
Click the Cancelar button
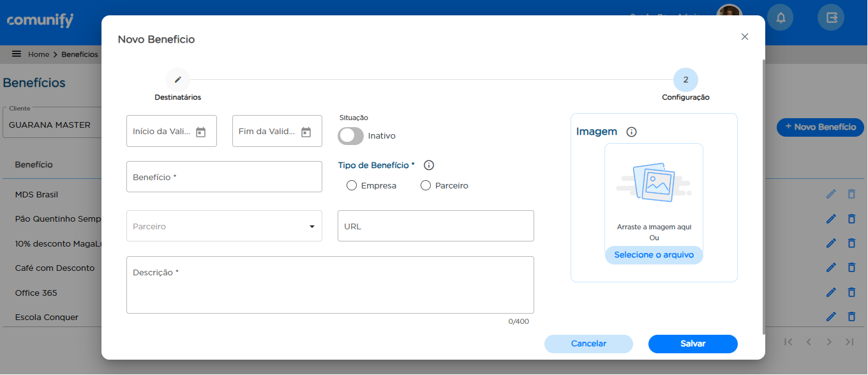pyautogui.click(x=588, y=344)
